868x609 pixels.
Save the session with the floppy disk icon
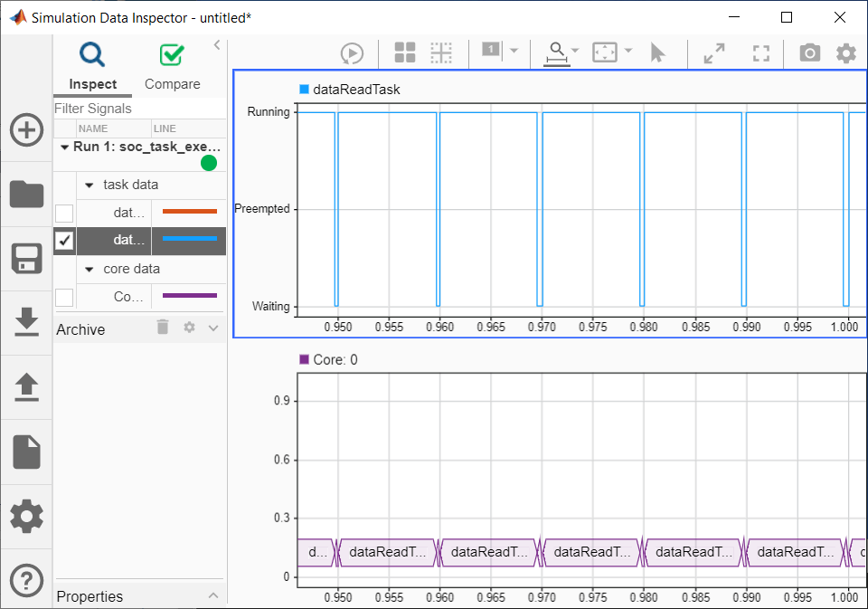26,258
